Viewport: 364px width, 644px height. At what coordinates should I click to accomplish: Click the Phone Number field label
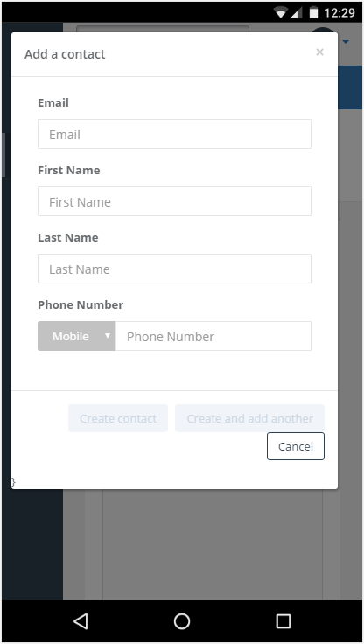click(x=80, y=304)
